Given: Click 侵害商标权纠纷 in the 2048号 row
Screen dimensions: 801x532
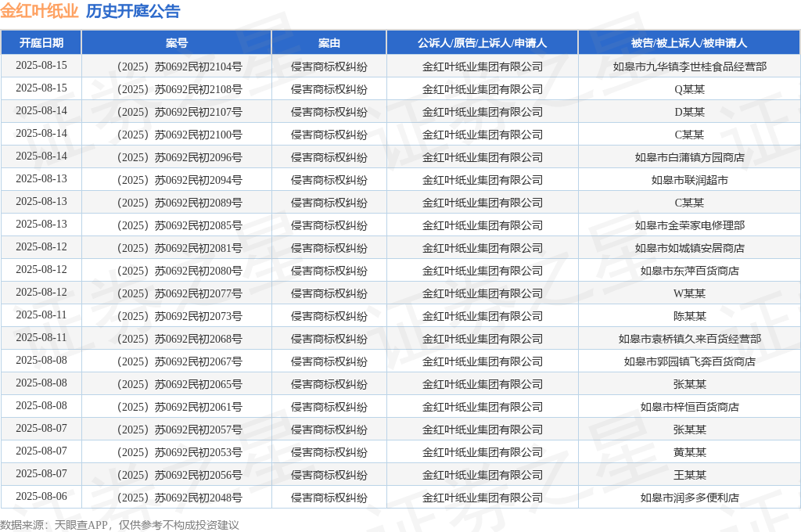Looking at the screenshot, I should [329, 498].
